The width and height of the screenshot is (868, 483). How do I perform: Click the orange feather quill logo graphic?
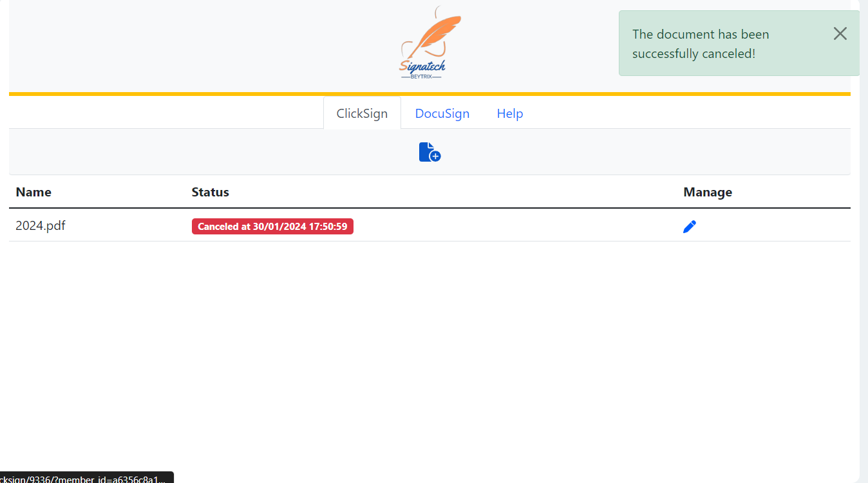tap(437, 35)
